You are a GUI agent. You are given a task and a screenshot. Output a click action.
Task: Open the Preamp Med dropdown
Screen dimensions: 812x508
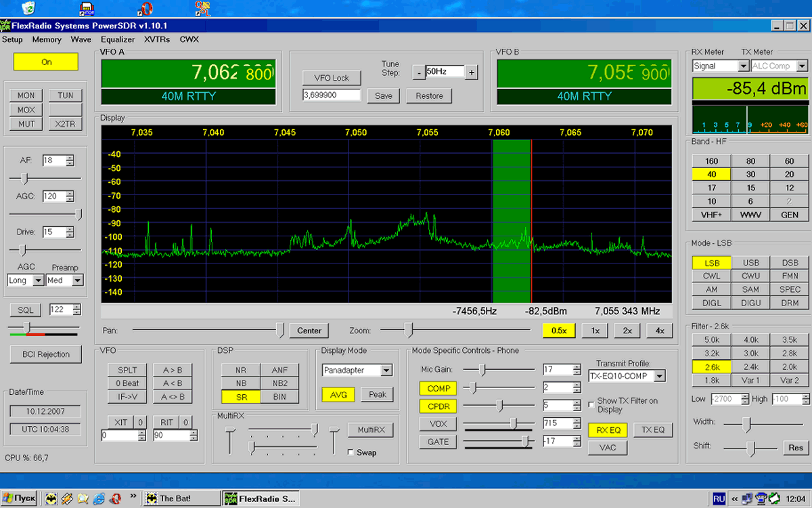click(x=78, y=280)
